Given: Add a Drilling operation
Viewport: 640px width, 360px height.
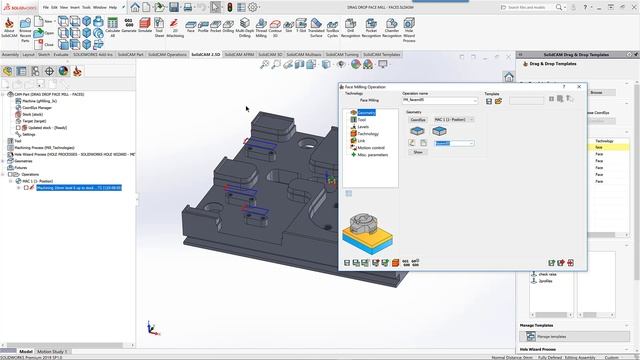Looking at the screenshot, I should (228, 27).
